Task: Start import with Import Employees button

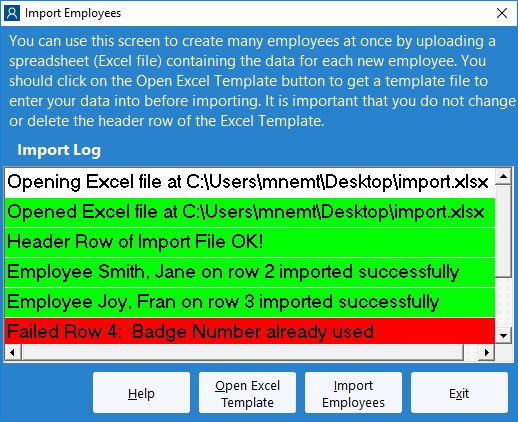Action: (353, 393)
